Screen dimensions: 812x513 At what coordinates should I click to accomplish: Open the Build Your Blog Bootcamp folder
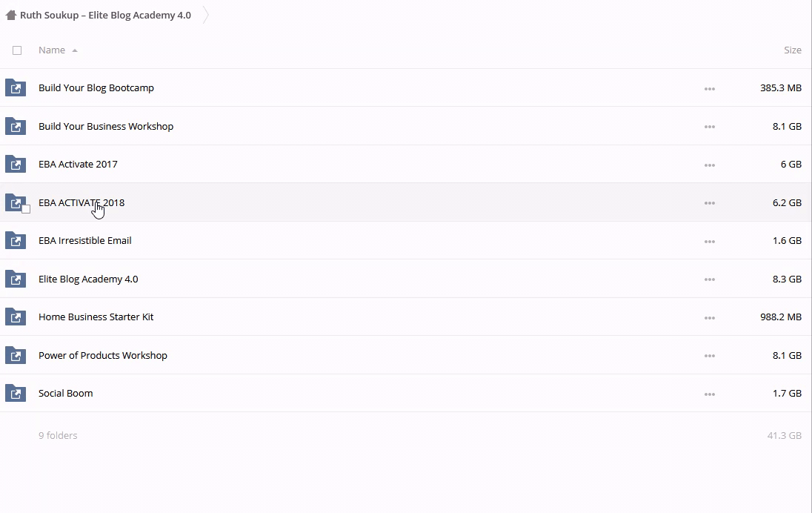click(96, 88)
